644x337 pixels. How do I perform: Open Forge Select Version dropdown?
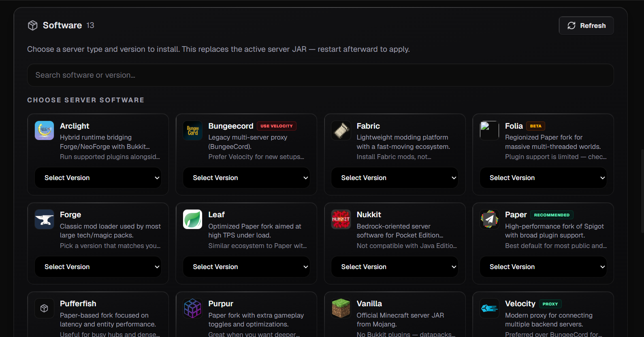point(98,267)
